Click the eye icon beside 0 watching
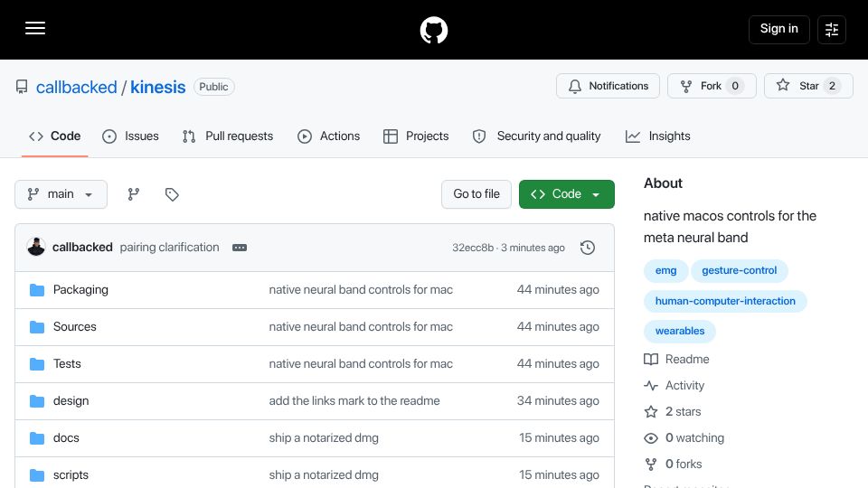Image resolution: width=868 pixels, height=488 pixels. (x=651, y=438)
